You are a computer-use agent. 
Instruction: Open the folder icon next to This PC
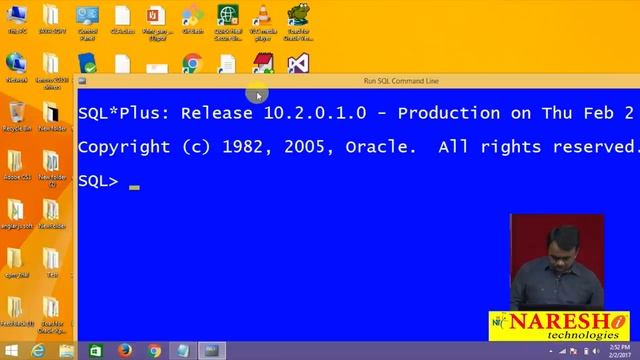tap(52, 19)
